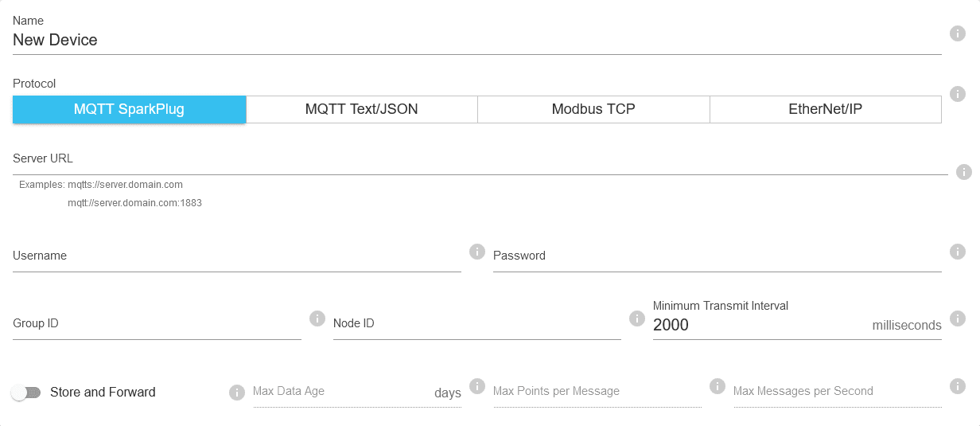Click the Minimum Transmit Interval info icon

(x=958, y=319)
